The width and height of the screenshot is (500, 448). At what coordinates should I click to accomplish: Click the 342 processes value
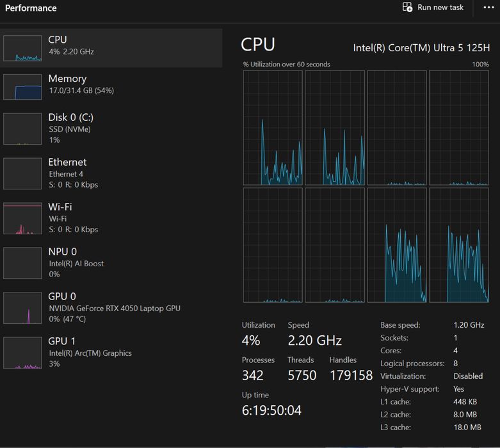click(252, 375)
